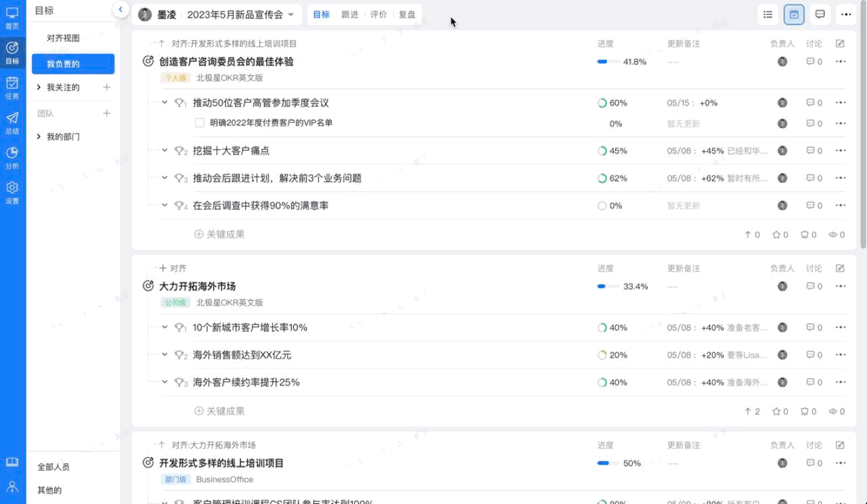Viewport: 867px width, 504px height.
Task: Click the plus icon beside 团队
Action: (x=106, y=114)
